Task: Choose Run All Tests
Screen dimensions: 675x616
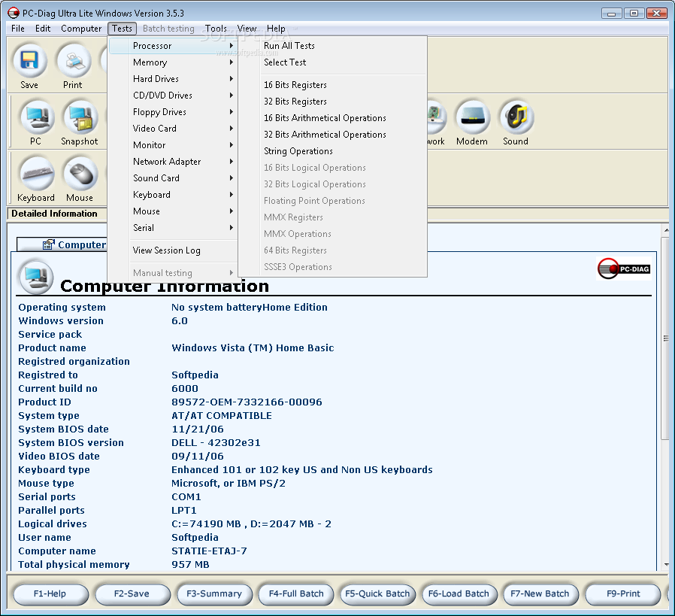Action: pos(332,46)
